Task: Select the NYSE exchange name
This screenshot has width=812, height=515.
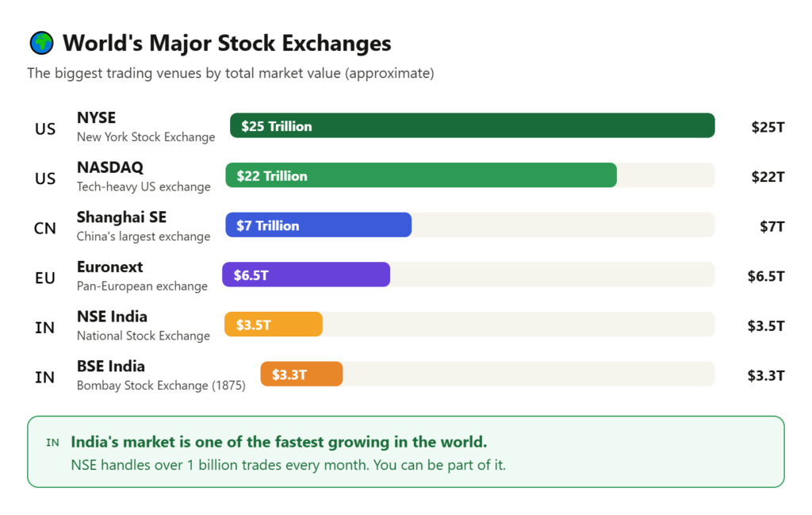Action: point(96,117)
